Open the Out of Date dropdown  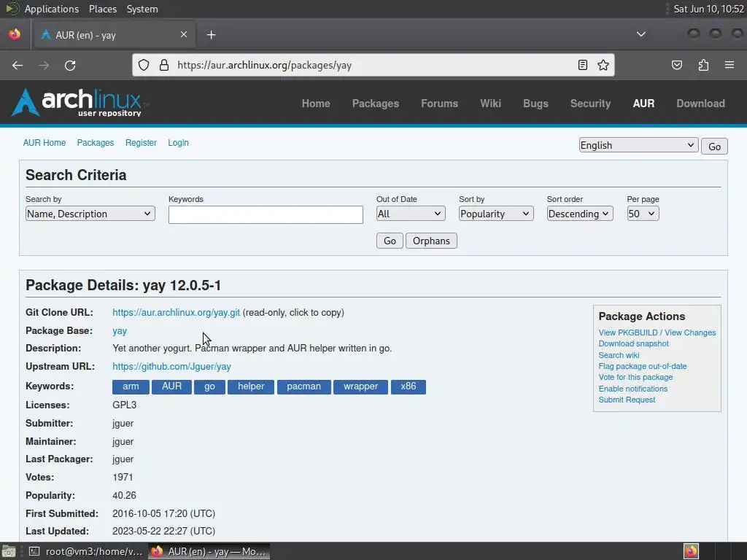pyautogui.click(x=411, y=214)
